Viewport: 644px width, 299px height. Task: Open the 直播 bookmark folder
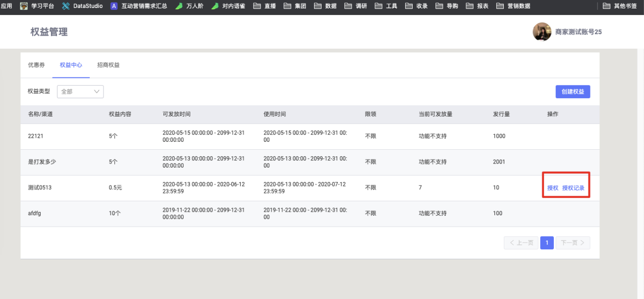coord(265,6)
